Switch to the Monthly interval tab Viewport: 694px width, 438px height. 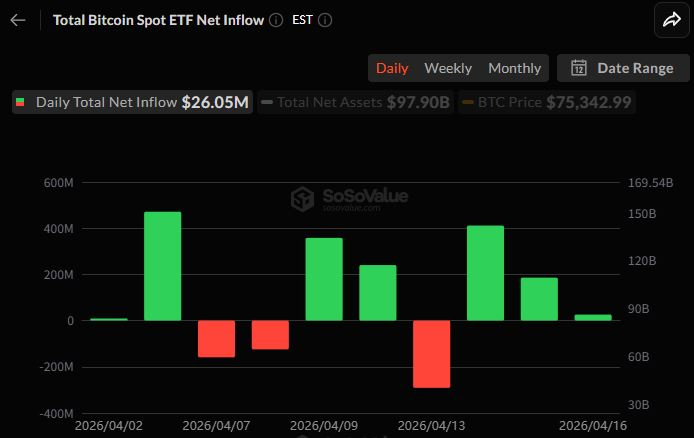coord(514,68)
